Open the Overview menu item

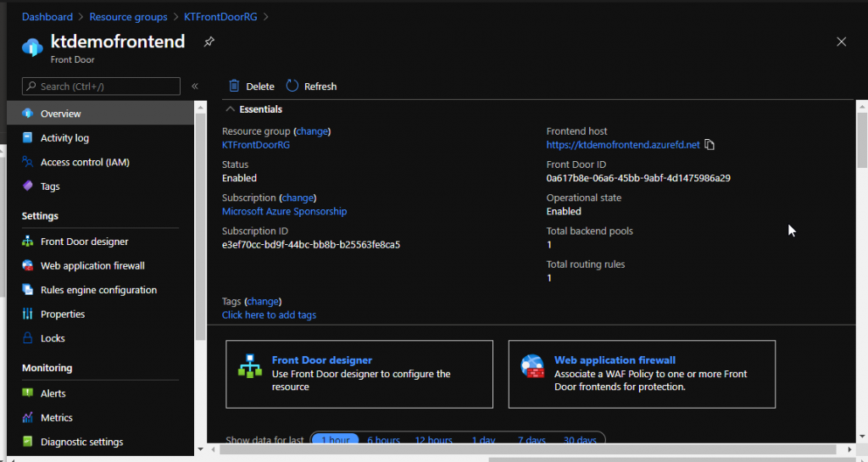click(x=100, y=114)
